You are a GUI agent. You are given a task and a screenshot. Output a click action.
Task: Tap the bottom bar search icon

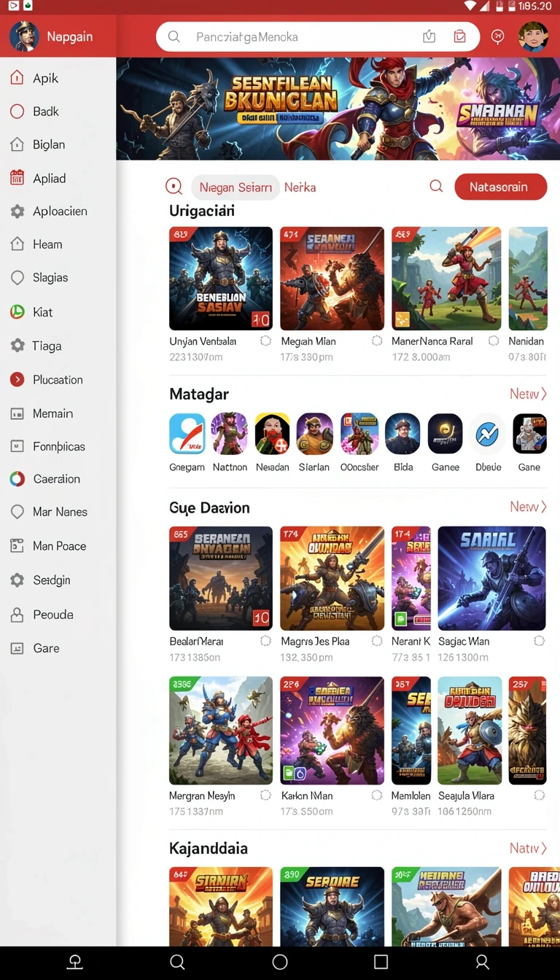click(x=177, y=962)
